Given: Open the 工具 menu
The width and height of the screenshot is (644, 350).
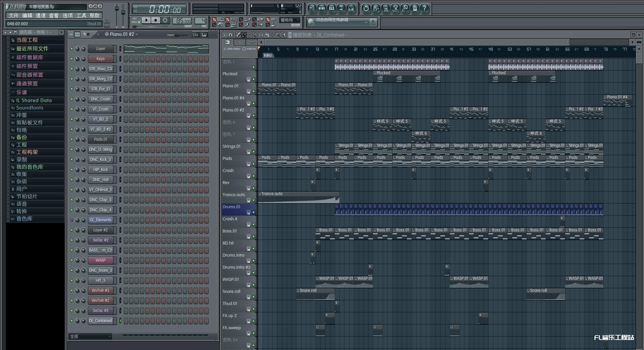Looking at the screenshot, I should point(81,15).
